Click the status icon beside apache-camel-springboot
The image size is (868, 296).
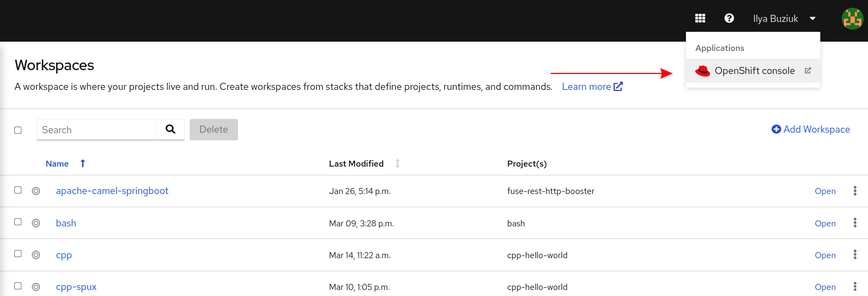point(36,191)
